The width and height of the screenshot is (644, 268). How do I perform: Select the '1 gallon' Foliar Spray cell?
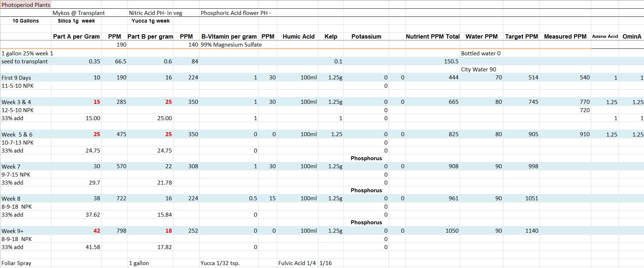[139, 263]
